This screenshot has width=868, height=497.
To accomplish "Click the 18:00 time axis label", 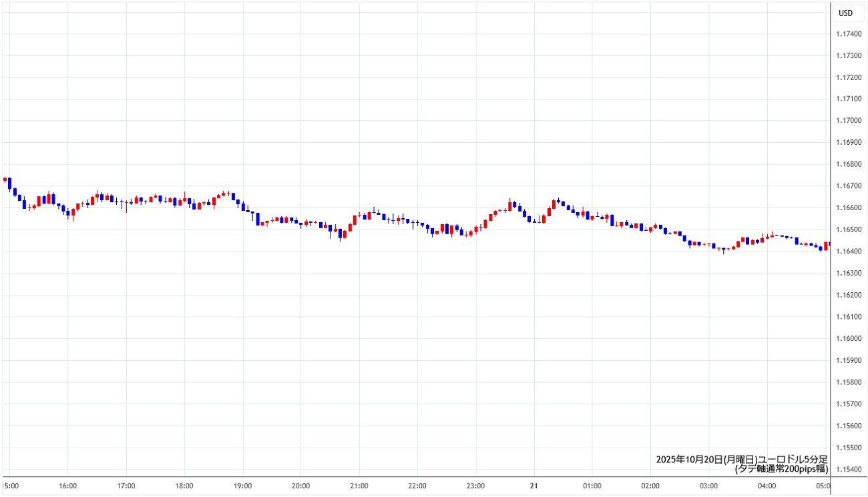I will tap(184, 486).
